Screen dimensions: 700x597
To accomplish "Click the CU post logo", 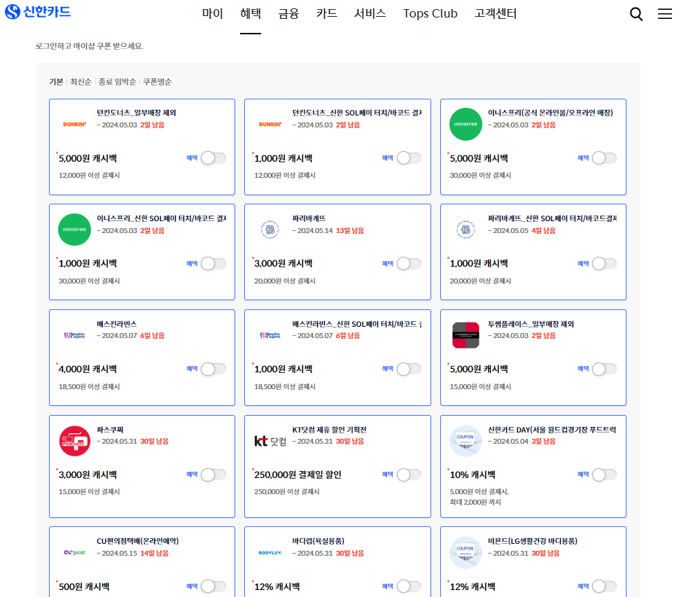I will [75, 552].
